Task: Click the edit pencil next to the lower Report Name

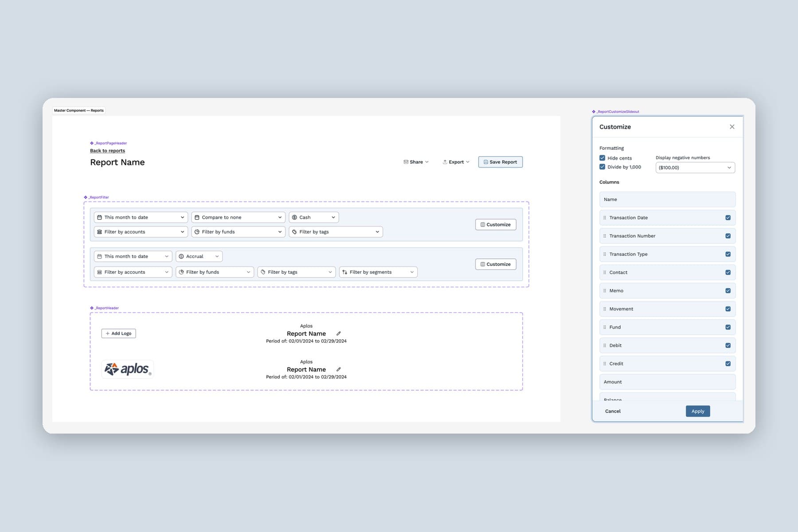Action: (x=339, y=369)
